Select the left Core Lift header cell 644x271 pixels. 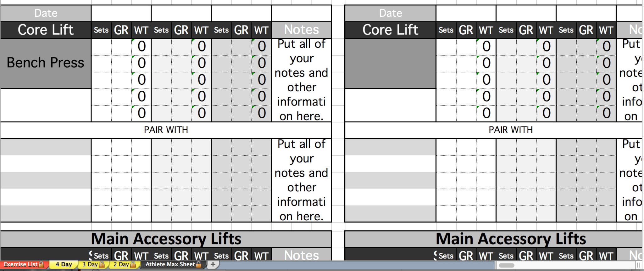(46, 30)
